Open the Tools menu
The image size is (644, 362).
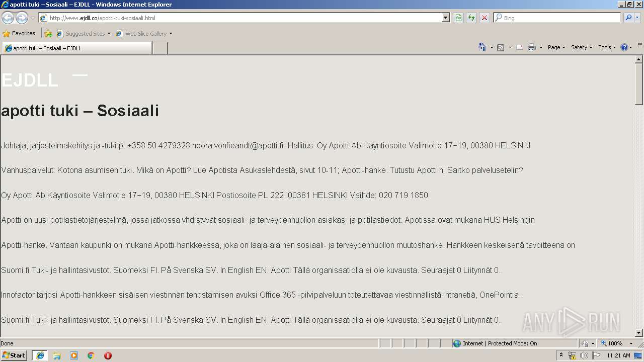click(607, 47)
